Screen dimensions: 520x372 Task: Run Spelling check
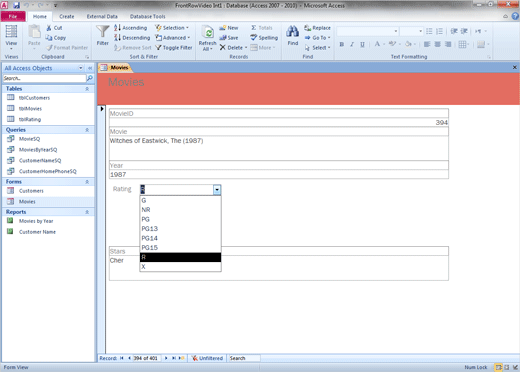(x=264, y=38)
